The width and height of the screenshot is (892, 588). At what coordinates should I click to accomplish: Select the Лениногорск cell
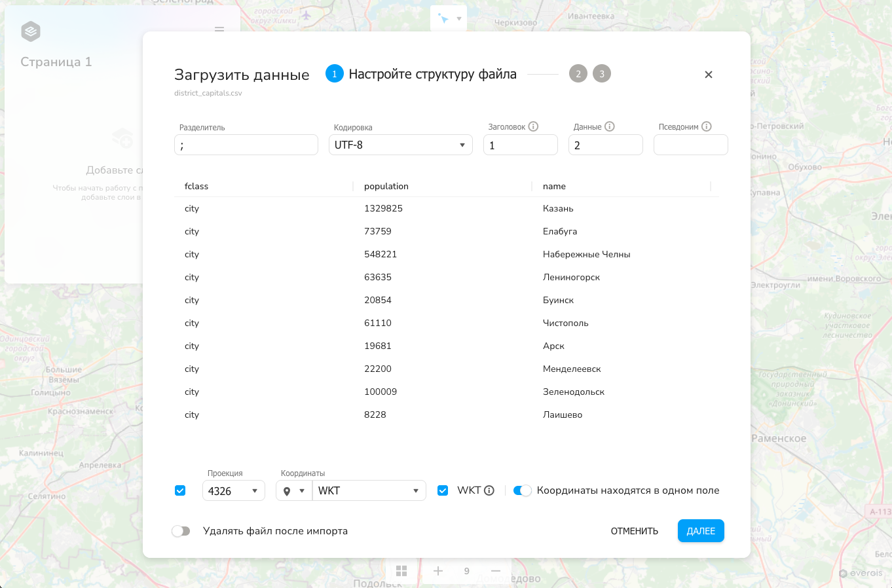pyautogui.click(x=571, y=277)
